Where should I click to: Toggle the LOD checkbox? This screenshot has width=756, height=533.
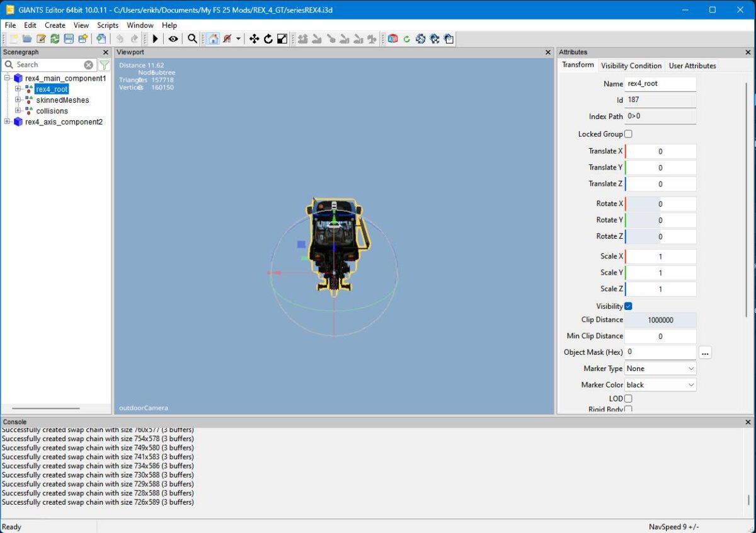[x=628, y=399]
